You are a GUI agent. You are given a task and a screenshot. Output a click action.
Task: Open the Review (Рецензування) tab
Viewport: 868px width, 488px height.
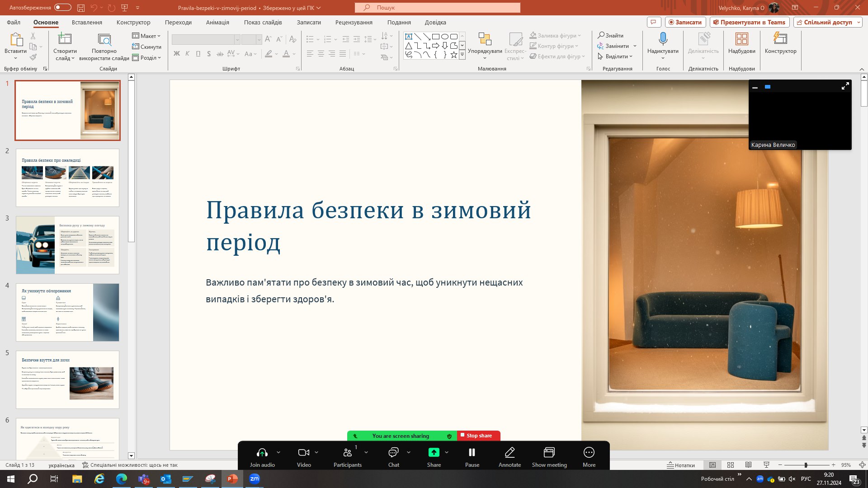[x=354, y=22]
